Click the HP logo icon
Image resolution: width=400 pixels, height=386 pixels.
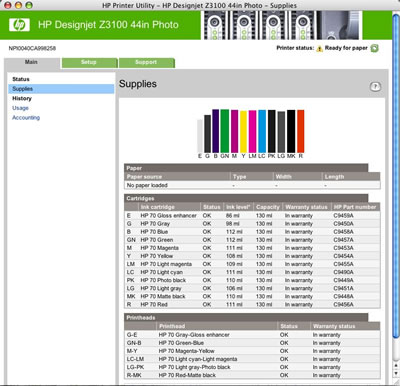(19, 25)
